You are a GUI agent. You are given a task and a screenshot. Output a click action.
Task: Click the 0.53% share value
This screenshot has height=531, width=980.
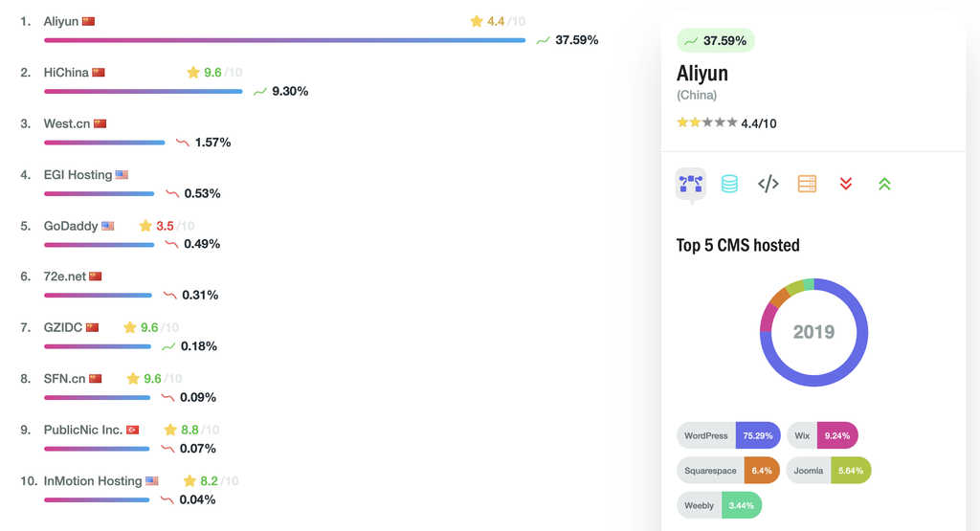203,193
